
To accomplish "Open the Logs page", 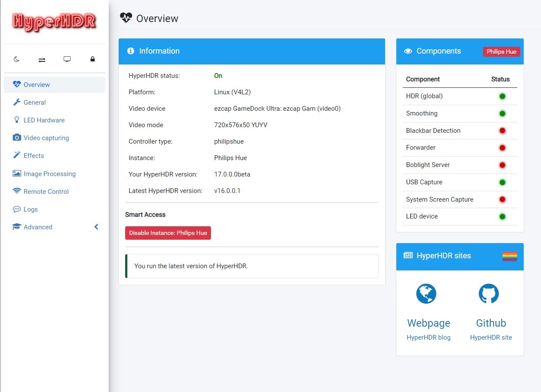I will point(55,209).
